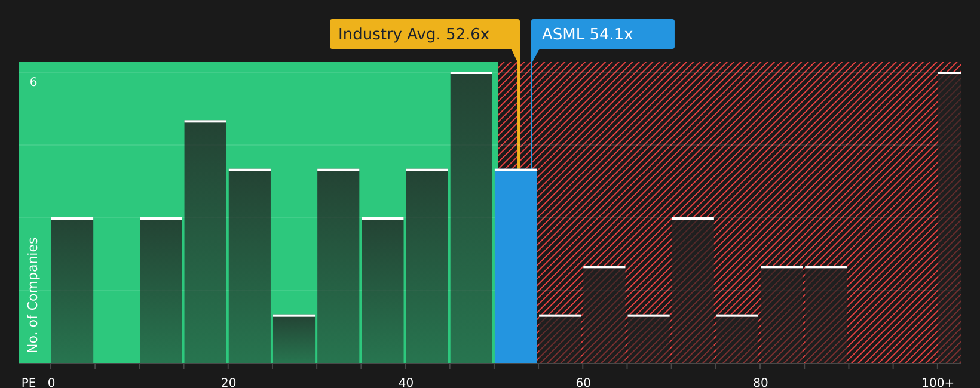This screenshot has width=980, height=388.
Task: Click the histogram bar for PE 40-45
Action: click(427, 266)
